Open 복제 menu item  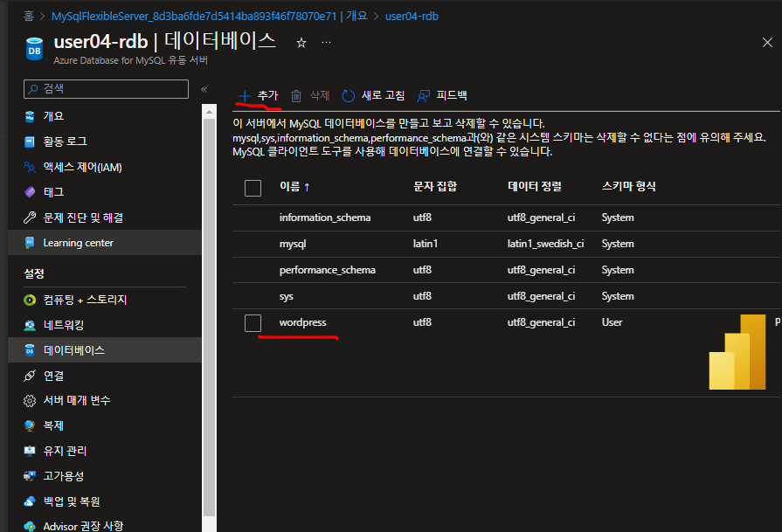(53, 425)
